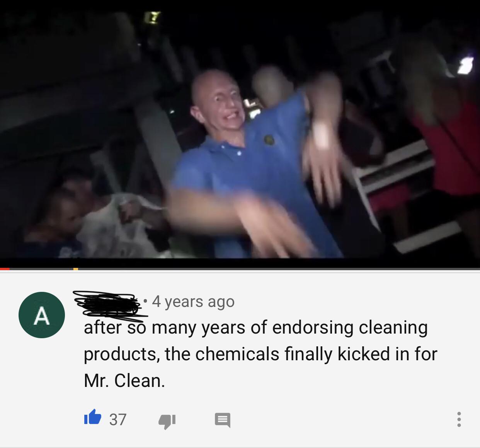This screenshot has width=480, height=448.
Task: Click the round logo patch on blue polo
Action: click(x=269, y=140)
